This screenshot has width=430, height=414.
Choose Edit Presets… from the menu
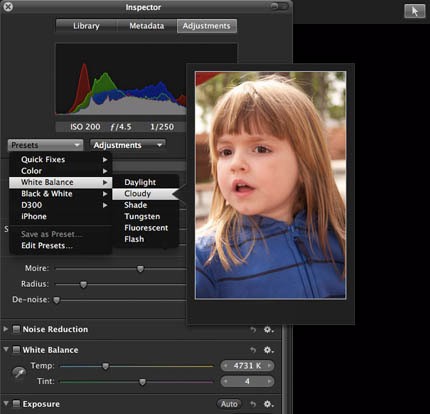tap(47, 246)
